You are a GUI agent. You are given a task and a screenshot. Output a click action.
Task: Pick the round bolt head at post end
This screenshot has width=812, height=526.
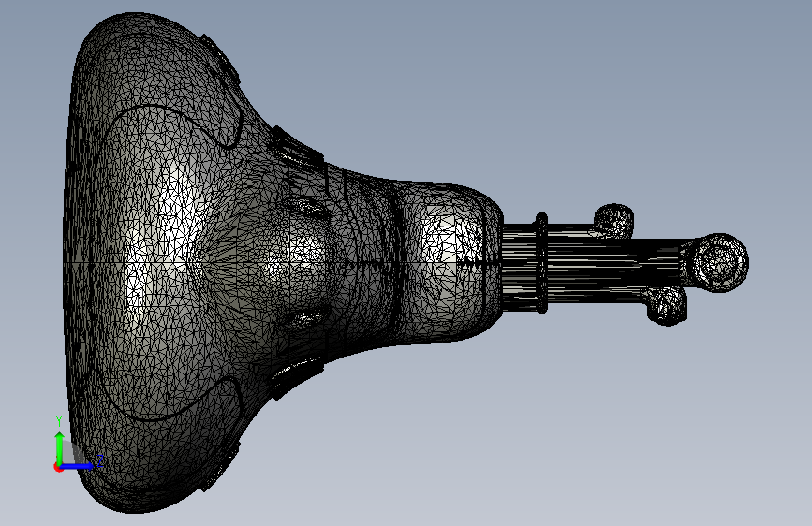[x=720, y=262]
